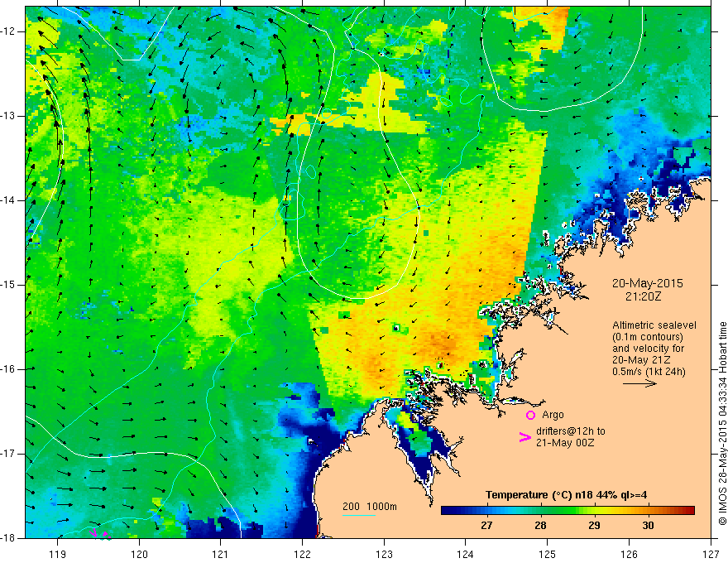Click the '20-May 21Z' text line
Screen dimensions: 728x563
point(642,360)
